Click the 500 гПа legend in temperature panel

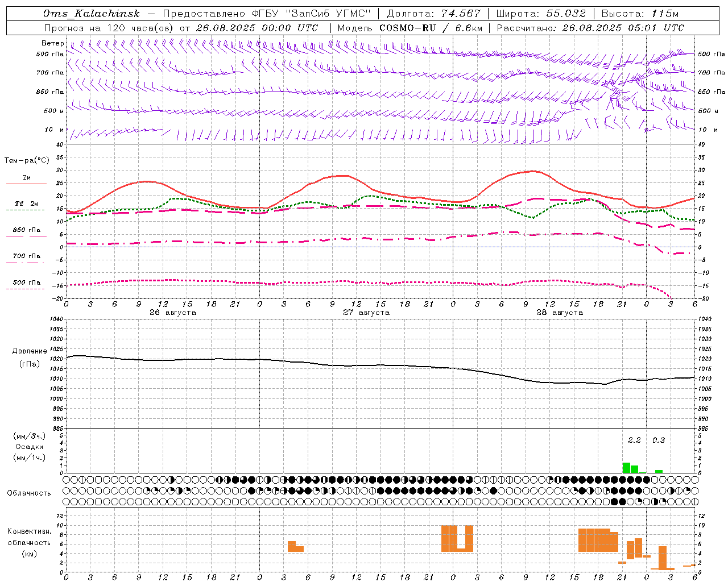click(27, 282)
